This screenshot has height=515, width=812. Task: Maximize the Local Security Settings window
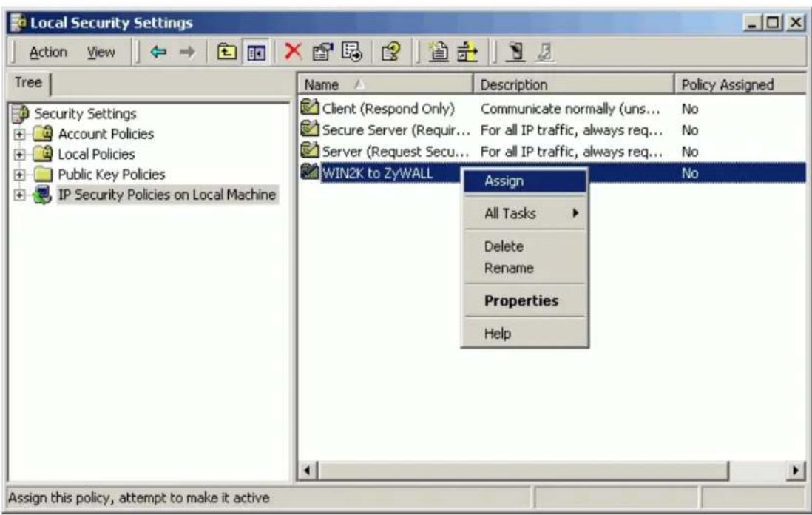click(773, 22)
